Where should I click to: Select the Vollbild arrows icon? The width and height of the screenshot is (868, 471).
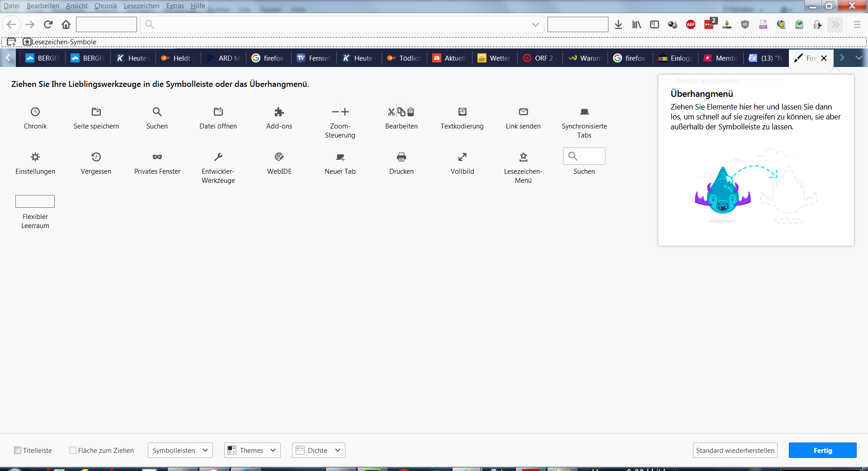(462, 157)
